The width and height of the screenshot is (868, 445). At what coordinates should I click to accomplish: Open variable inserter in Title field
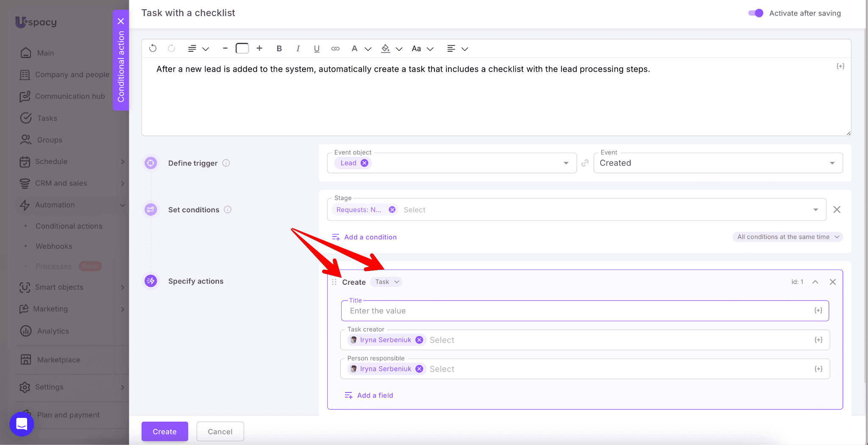(818, 311)
